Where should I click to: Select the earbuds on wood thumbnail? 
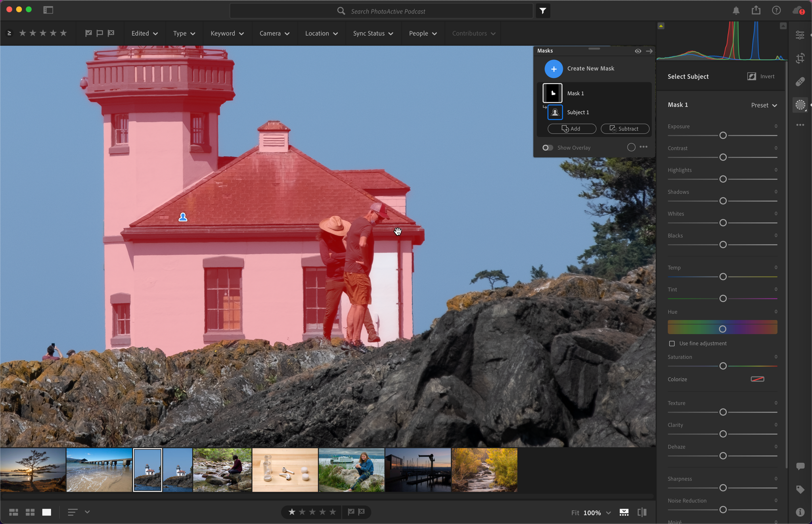(x=285, y=470)
